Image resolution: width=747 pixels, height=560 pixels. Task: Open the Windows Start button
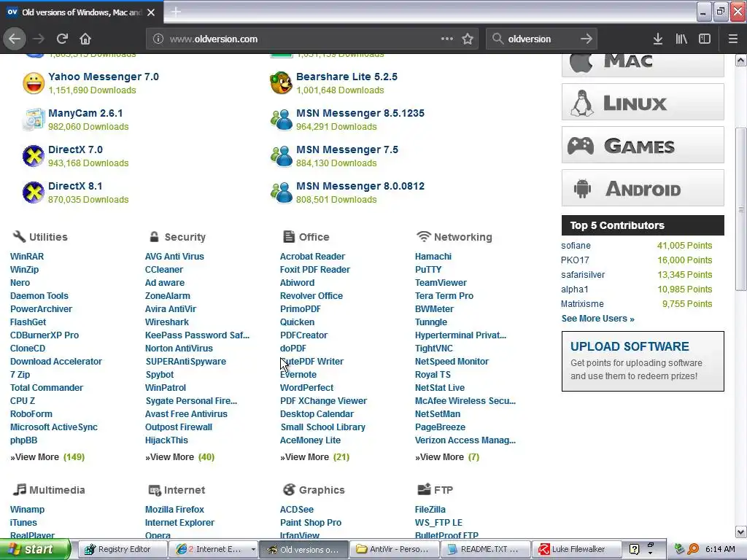pyautogui.click(x=35, y=549)
